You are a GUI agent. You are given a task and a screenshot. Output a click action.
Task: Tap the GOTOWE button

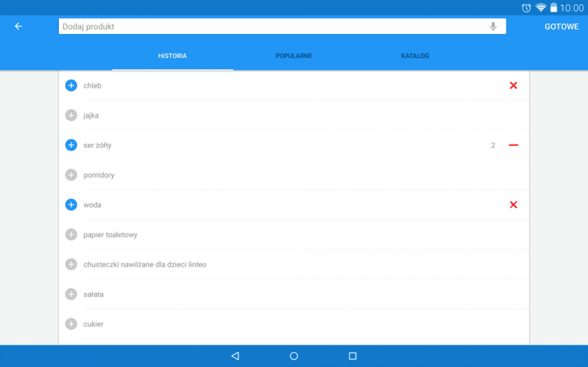coord(562,26)
